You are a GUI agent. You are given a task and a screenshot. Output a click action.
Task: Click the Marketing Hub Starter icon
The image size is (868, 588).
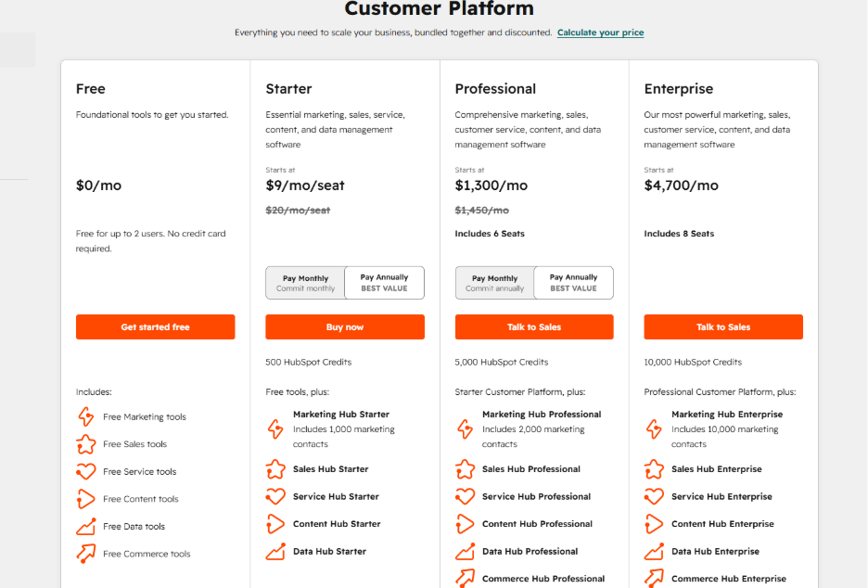point(275,429)
